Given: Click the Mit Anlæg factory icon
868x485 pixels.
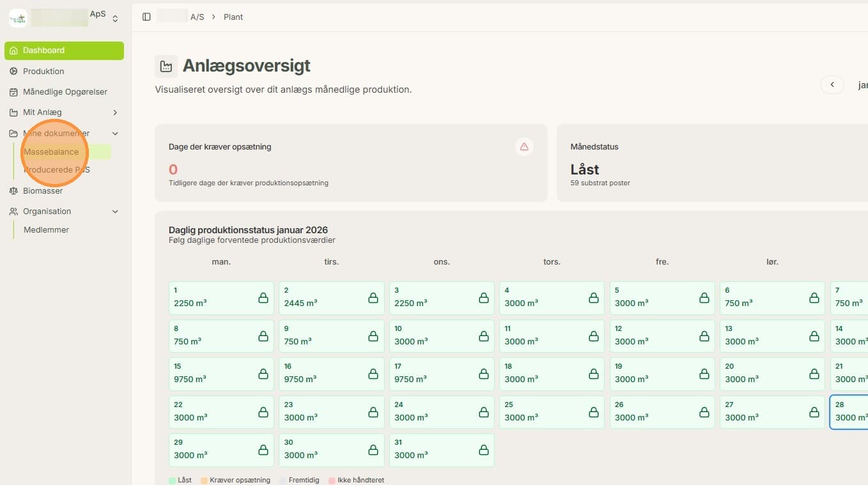Looking at the screenshot, I should (x=13, y=112).
